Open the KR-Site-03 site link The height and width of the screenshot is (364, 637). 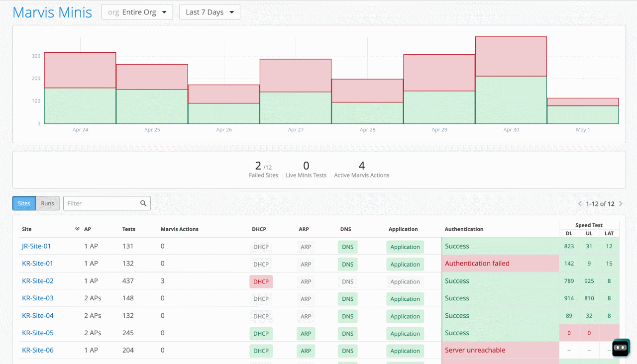click(x=37, y=299)
